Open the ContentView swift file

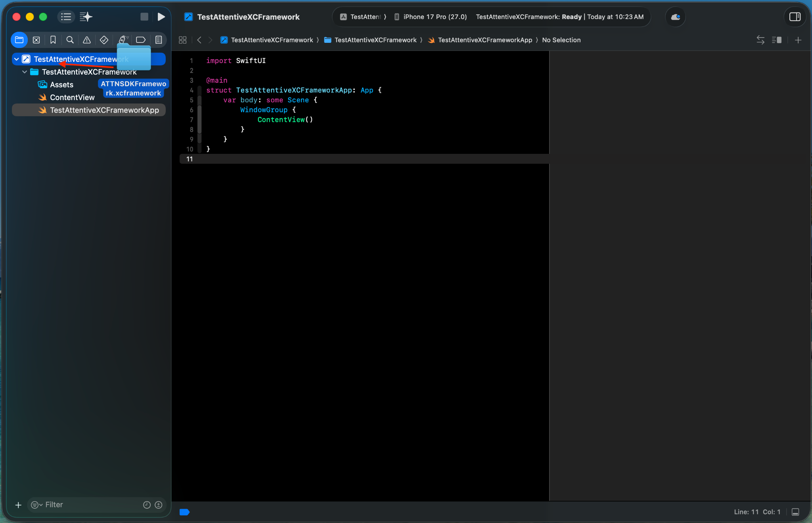pos(72,97)
